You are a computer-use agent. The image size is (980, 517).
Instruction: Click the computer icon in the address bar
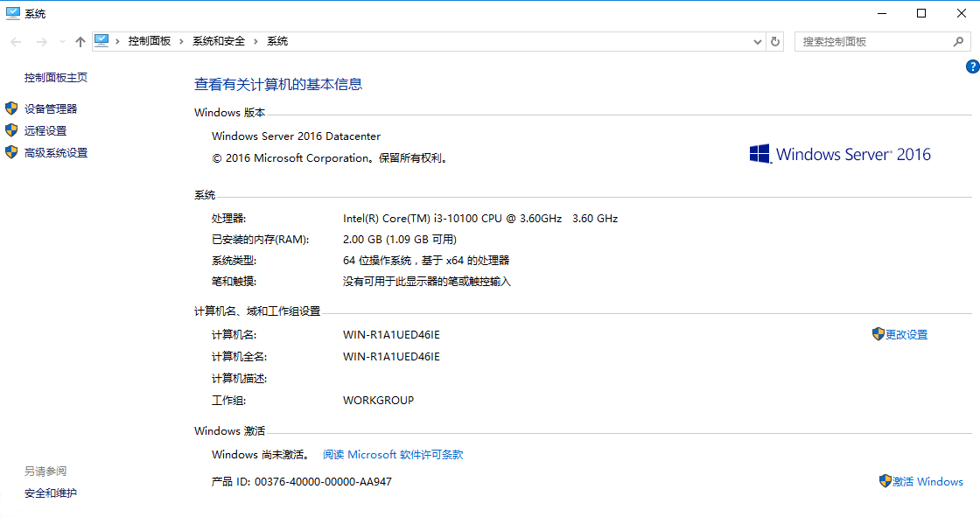[x=101, y=41]
